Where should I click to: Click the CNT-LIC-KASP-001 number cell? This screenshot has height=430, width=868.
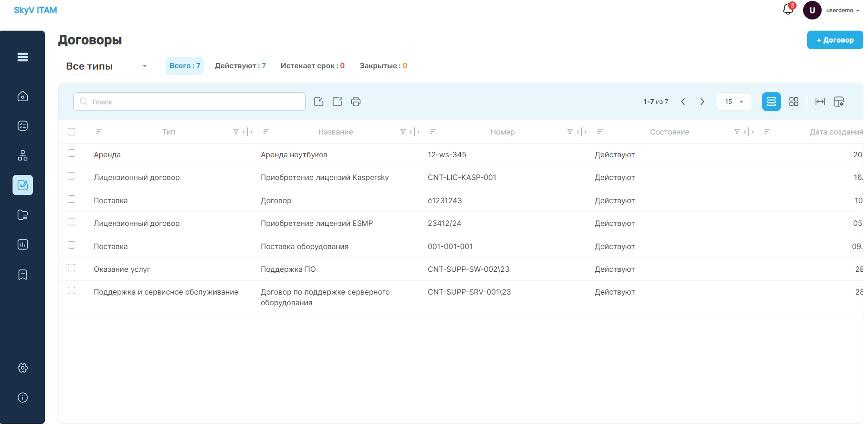(x=462, y=178)
